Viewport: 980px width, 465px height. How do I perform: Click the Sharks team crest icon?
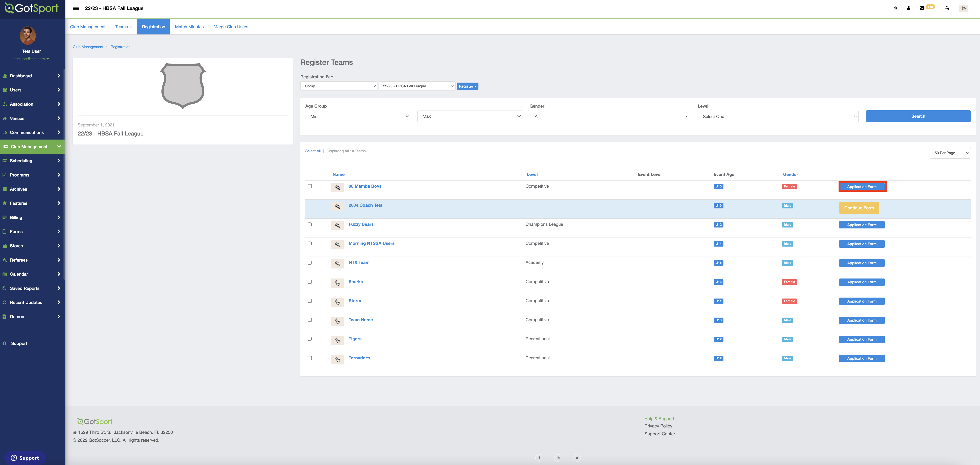point(337,283)
